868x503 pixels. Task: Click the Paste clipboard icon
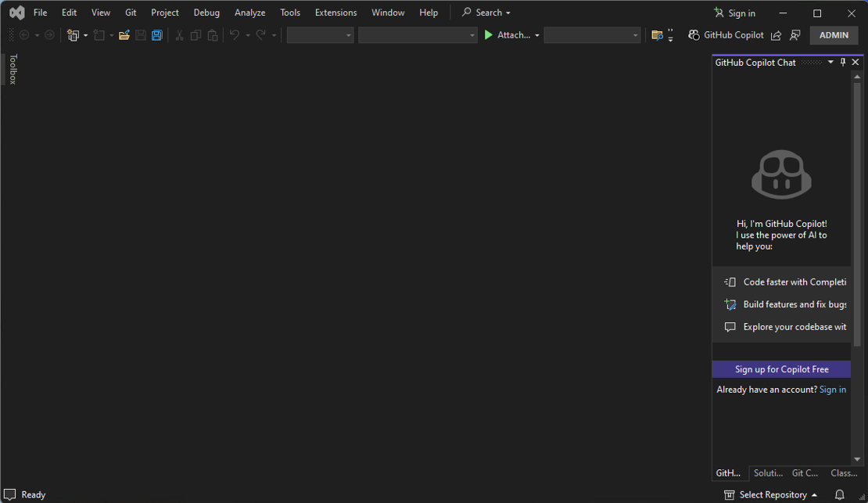coord(213,35)
